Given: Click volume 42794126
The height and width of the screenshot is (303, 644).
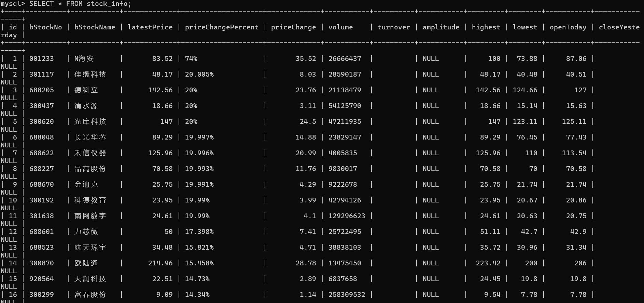Looking at the screenshot, I should pyautogui.click(x=345, y=200).
